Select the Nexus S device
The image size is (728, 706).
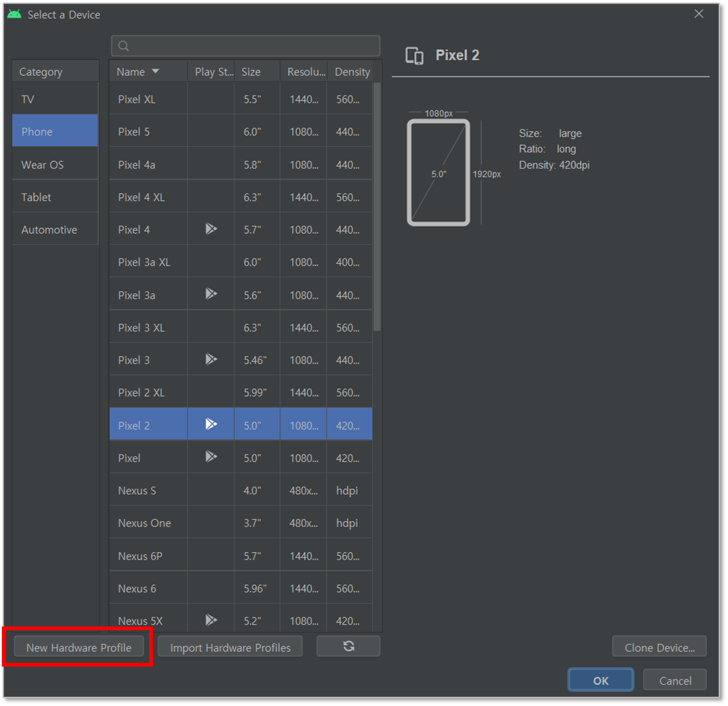coord(137,490)
